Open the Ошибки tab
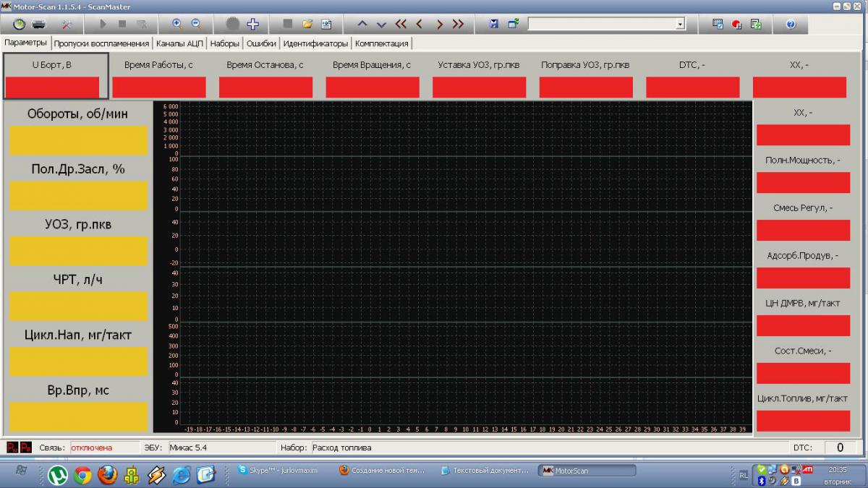Screen dimensions: 868x488 coord(261,43)
